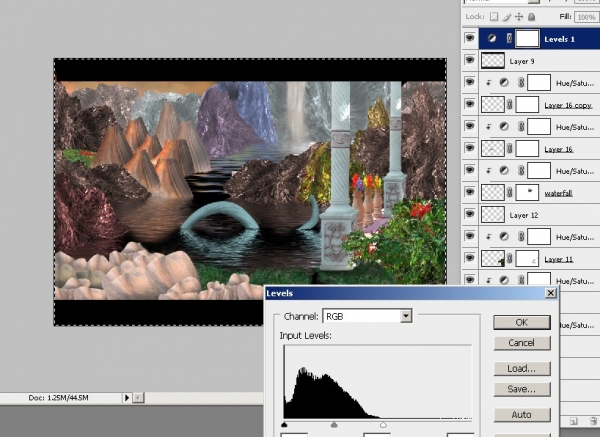Enable the lock position move icon
Screen dimensions: 600x437
519,17
